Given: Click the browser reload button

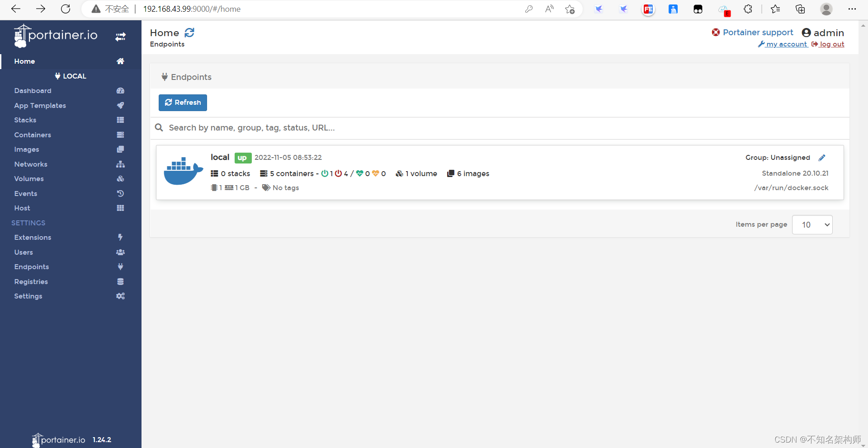Looking at the screenshot, I should [66, 9].
